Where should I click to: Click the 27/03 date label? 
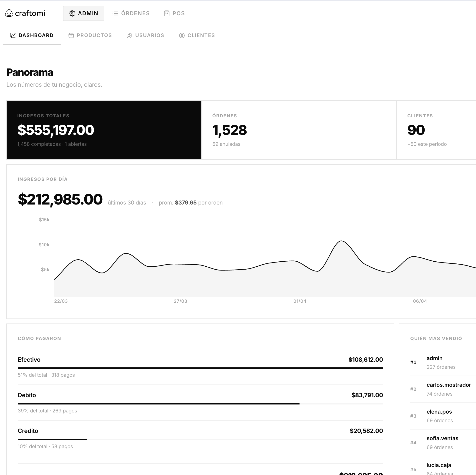pos(180,301)
